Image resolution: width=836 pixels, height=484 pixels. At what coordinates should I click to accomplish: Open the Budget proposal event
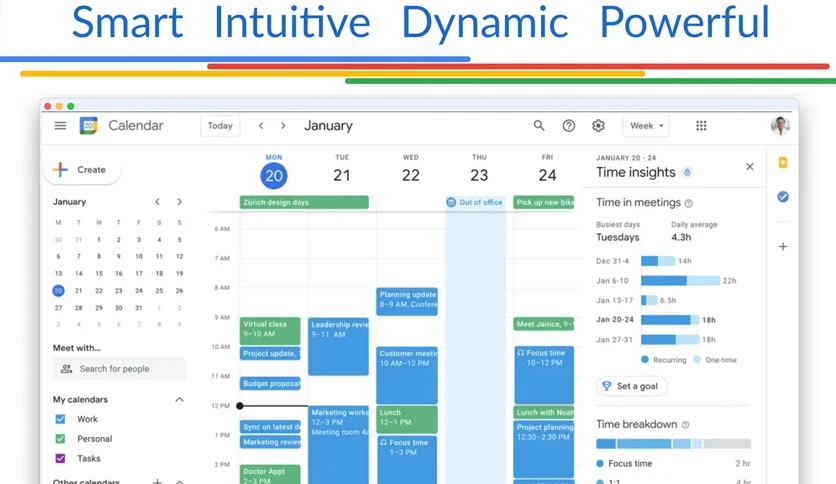pyautogui.click(x=270, y=383)
